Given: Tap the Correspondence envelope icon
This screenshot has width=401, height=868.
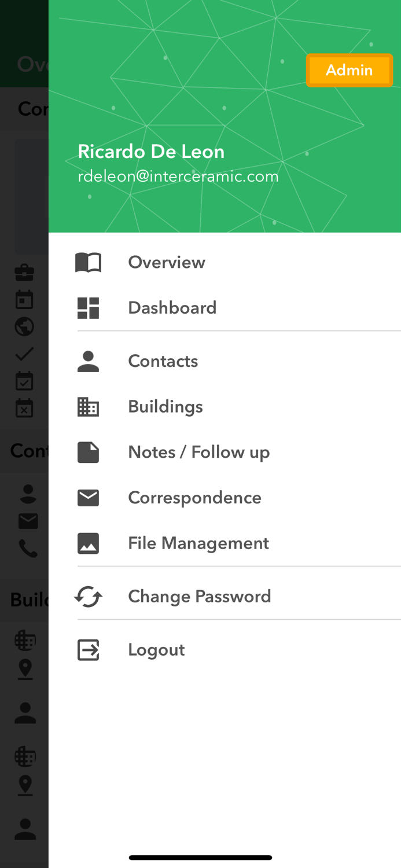Looking at the screenshot, I should [x=88, y=498].
